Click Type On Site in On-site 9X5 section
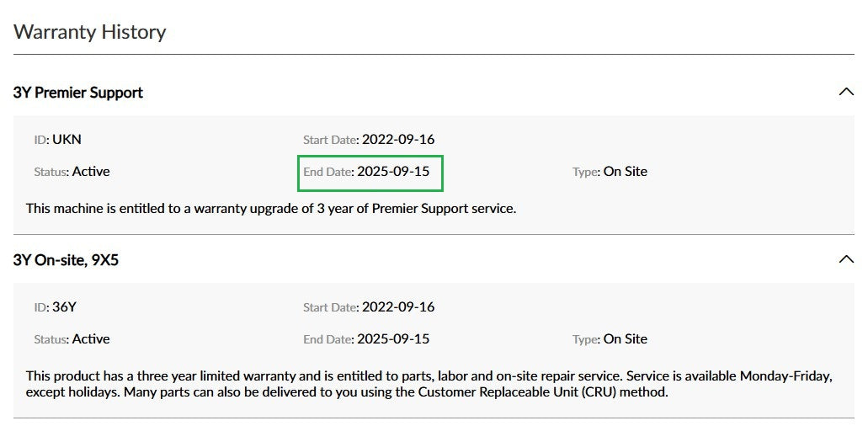 coord(625,338)
